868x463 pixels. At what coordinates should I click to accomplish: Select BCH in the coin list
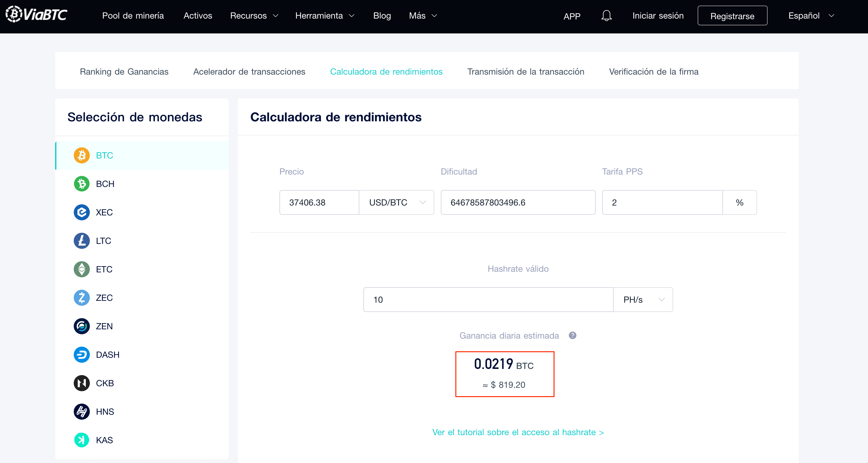pos(142,184)
